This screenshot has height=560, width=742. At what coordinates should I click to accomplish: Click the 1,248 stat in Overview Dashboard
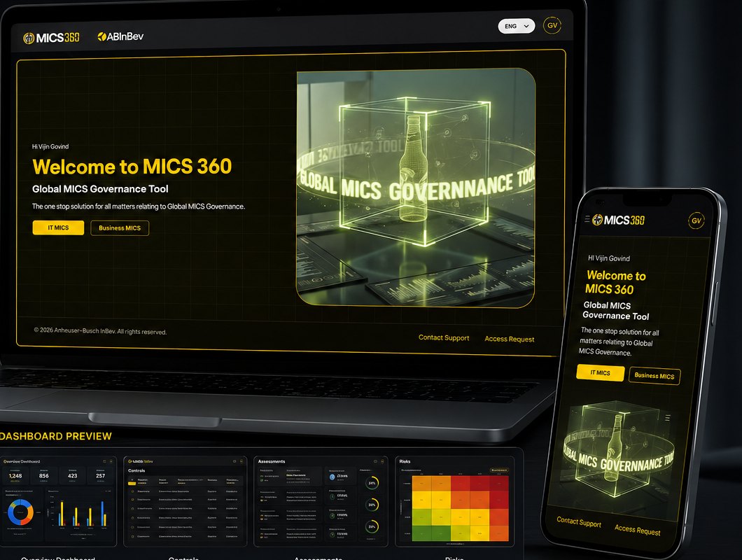[x=15, y=476]
